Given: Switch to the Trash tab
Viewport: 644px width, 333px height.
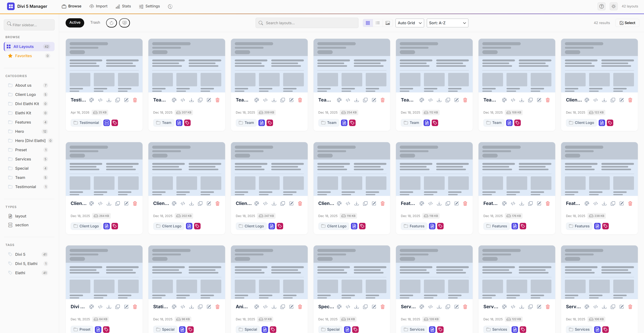Looking at the screenshot, I should [95, 22].
